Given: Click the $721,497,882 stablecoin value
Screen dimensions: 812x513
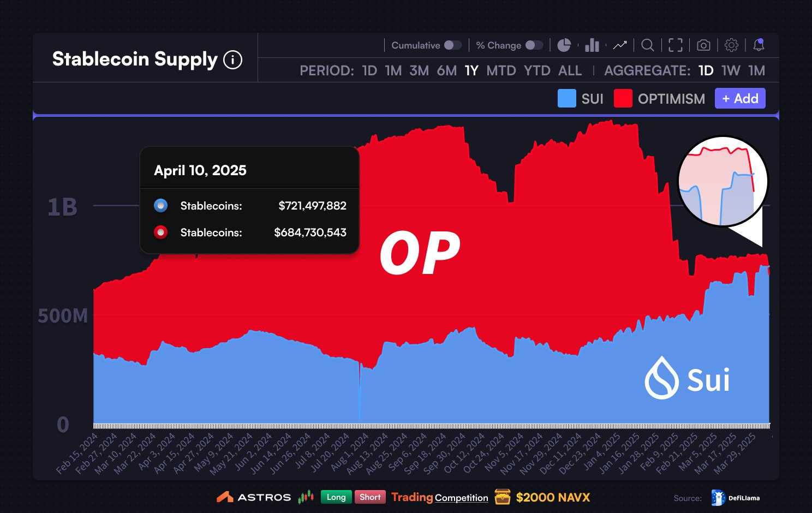Looking at the screenshot, I should click(312, 206).
